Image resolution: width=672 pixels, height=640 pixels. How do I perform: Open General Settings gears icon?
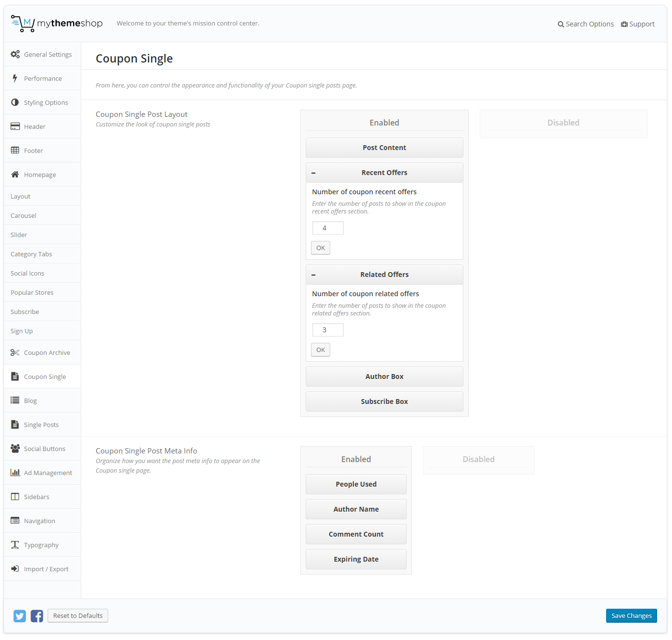pyautogui.click(x=15, y=54)
